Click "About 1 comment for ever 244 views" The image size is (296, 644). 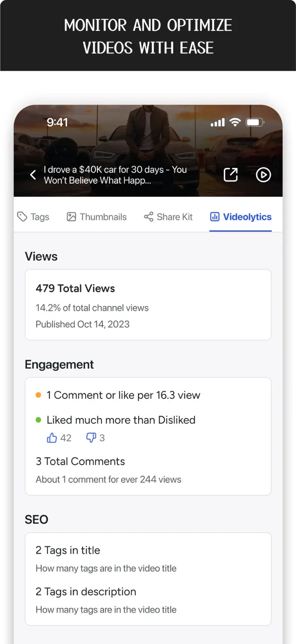click(x=108, y=480)
